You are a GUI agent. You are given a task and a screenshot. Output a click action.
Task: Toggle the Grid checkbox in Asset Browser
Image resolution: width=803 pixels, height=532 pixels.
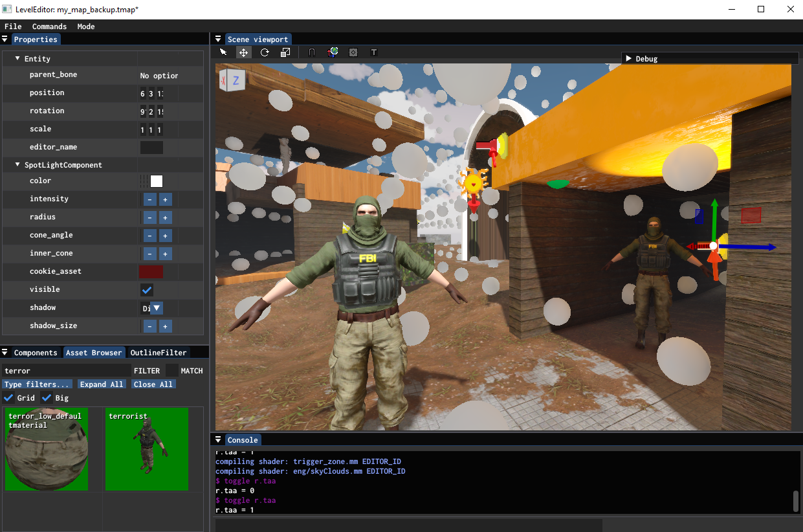[x=8, y=397]
